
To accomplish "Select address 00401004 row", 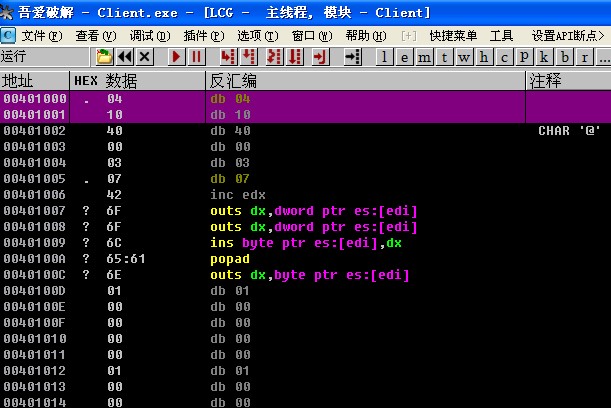I will coord(306,163).
